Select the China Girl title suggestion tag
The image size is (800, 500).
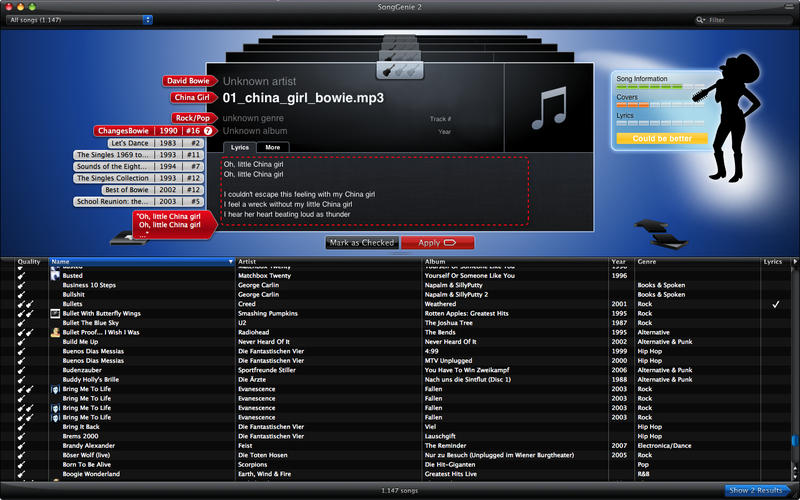point(192,97)
